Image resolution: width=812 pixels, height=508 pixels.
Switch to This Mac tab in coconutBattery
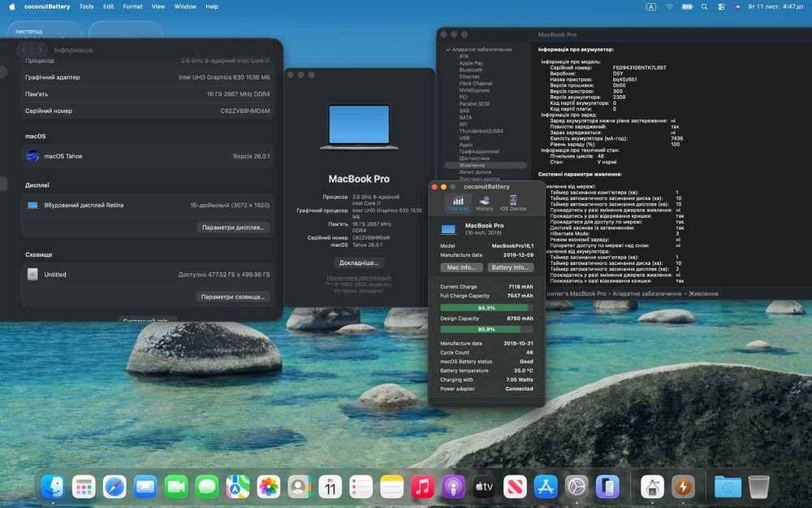tap(458, 203)
